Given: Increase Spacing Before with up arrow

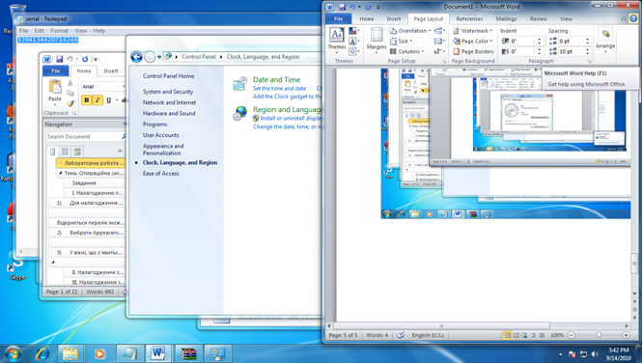Looking at the screenshot, I should [588, 40].
